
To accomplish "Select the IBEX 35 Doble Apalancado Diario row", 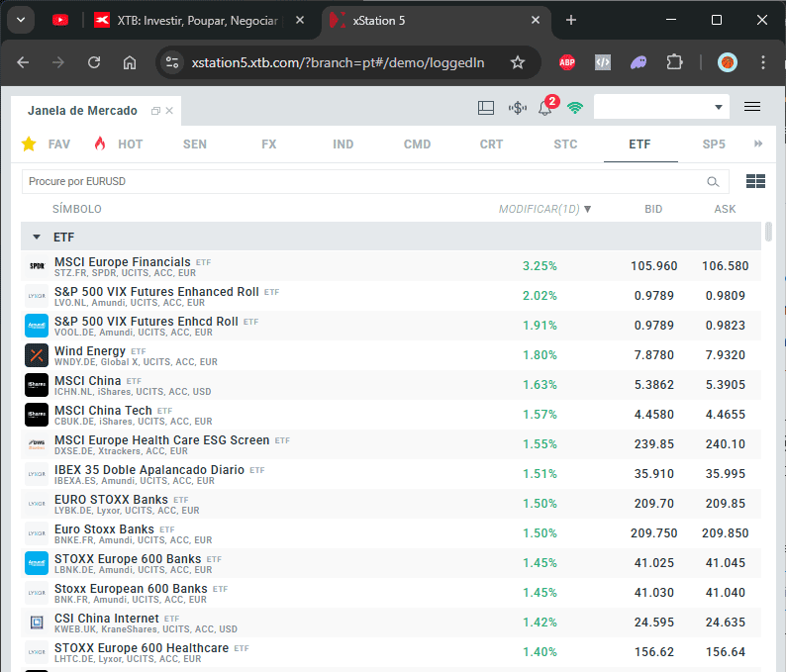I will 391,474.
